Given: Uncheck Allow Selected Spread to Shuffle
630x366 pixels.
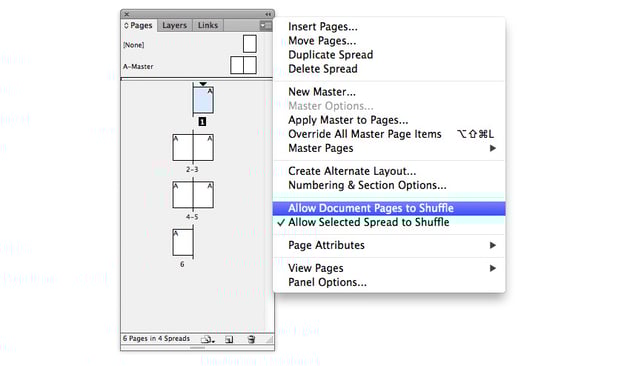Looking at the screenshot, I should tap(389, 222).
